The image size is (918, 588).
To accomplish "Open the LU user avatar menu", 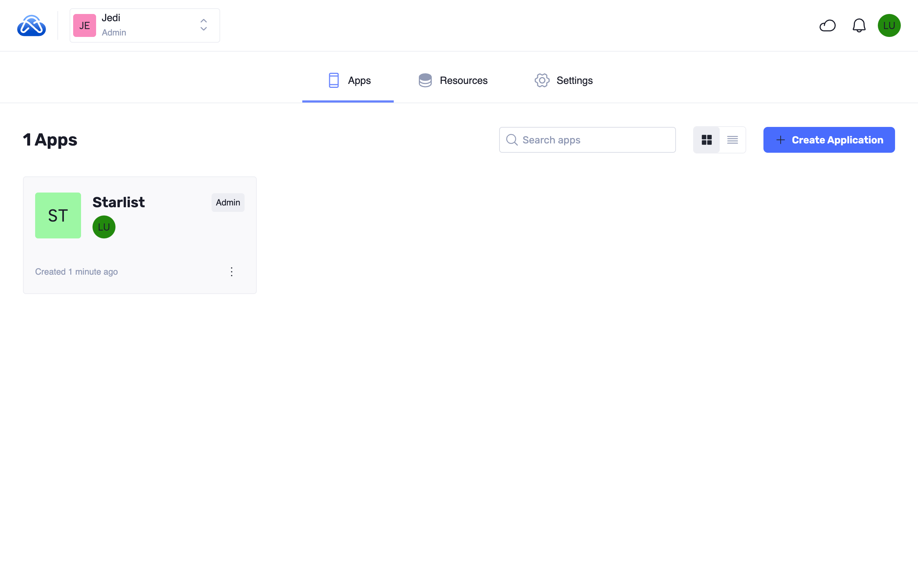I will click(889, 25).
